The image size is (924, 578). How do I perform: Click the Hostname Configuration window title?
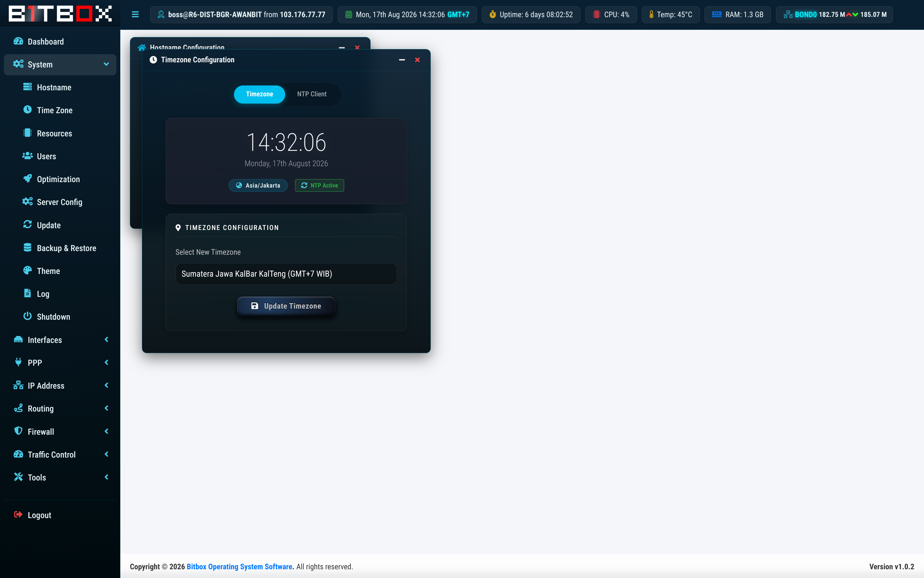coord(187,47)
